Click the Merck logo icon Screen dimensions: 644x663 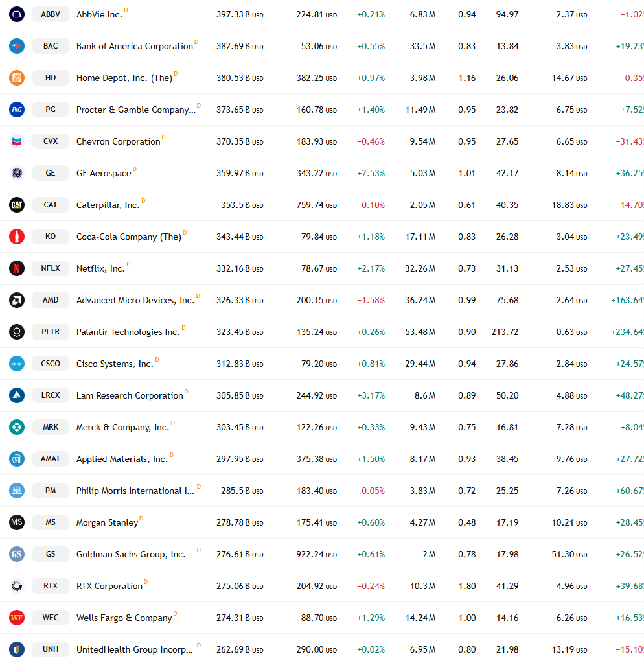point(17,427)
